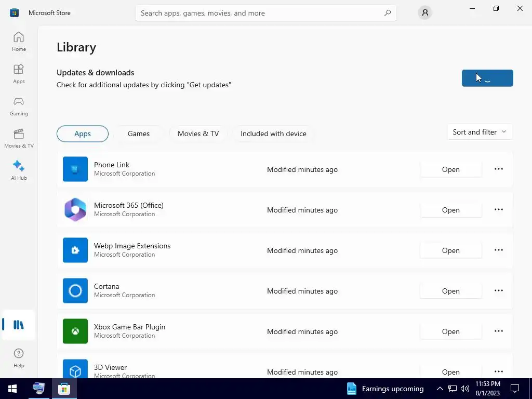
Task: Open Help from the sidebar
Action: point(19,358)
